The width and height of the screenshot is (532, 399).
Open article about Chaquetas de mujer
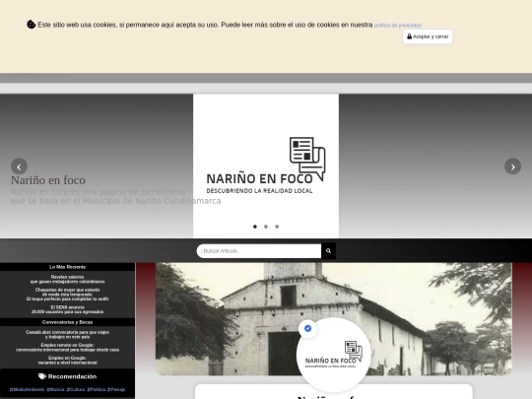click(68, 295)
